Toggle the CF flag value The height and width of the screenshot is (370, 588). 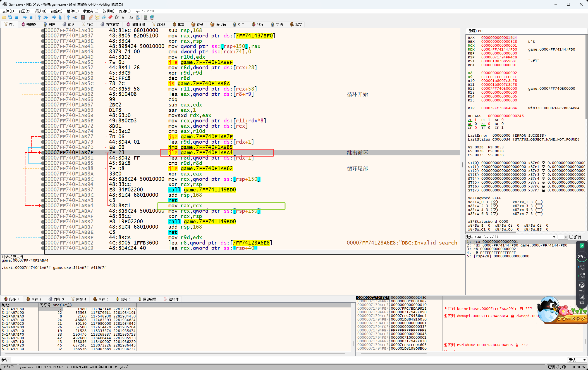coord(475,128)
